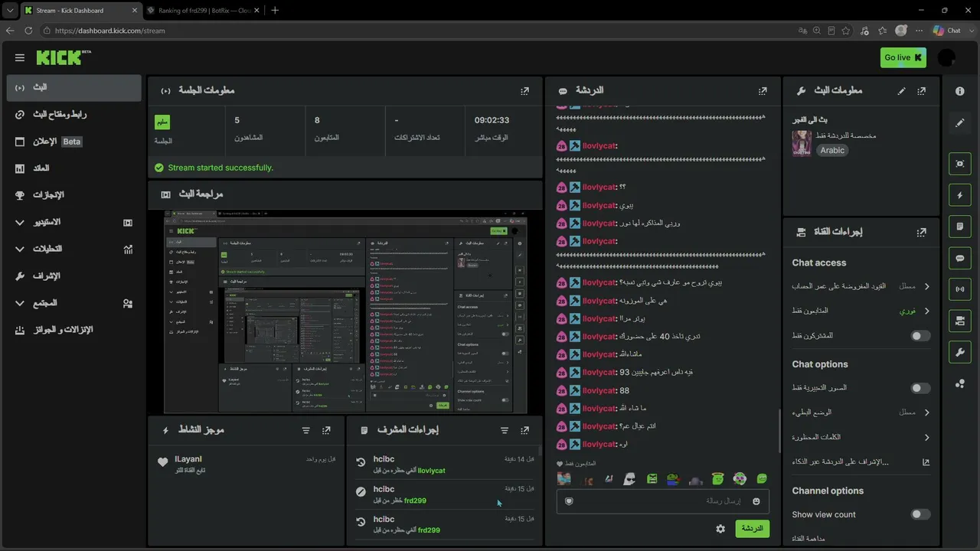Edit stream info with the pencil icon in panel header
This screenshot has width=980, height=551.
coord(901,90)
